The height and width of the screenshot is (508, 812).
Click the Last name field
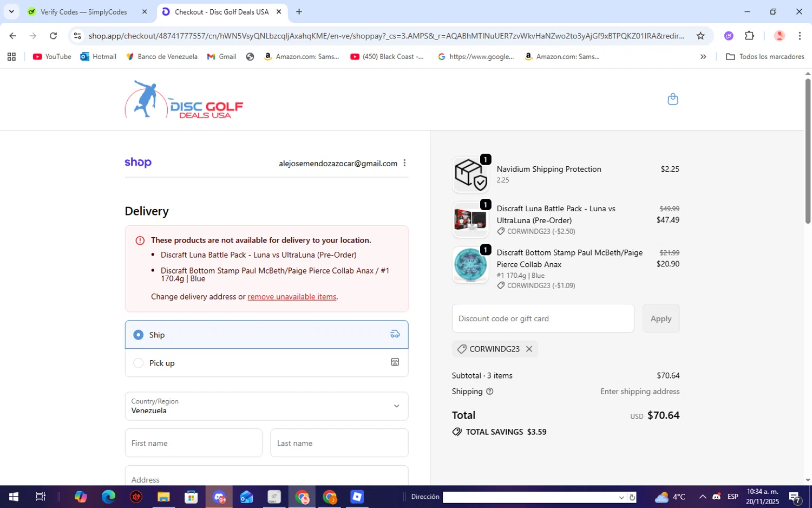click(339, 443)
